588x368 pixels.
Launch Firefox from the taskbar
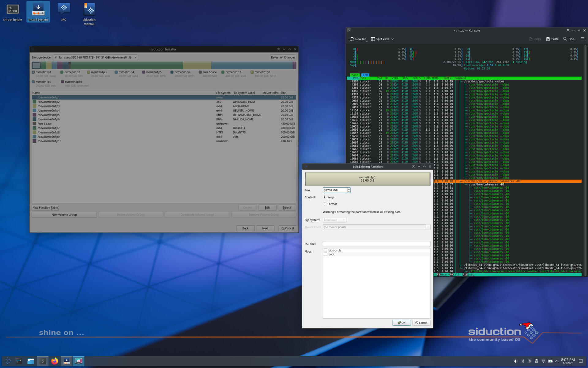[x=55, y=361]
